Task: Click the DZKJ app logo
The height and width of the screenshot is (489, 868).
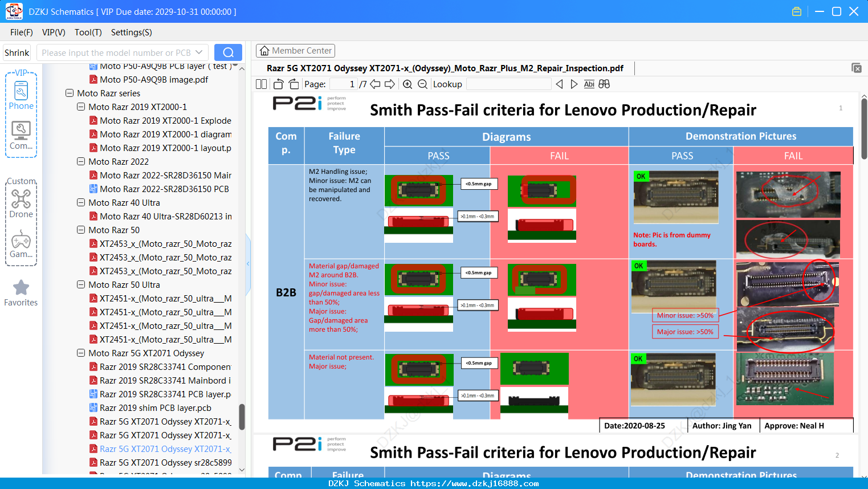Action: (x=14, y=11)
